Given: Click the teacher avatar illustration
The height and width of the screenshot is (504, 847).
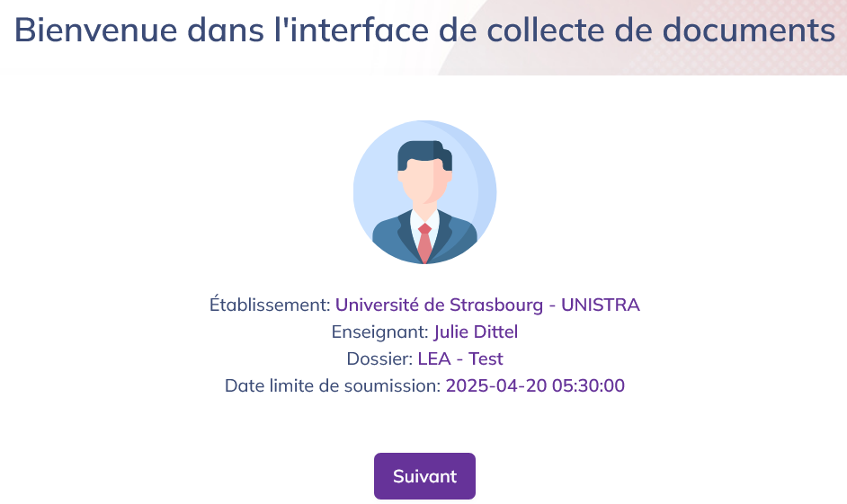Looking at the screenshot, I should [424, 192].
